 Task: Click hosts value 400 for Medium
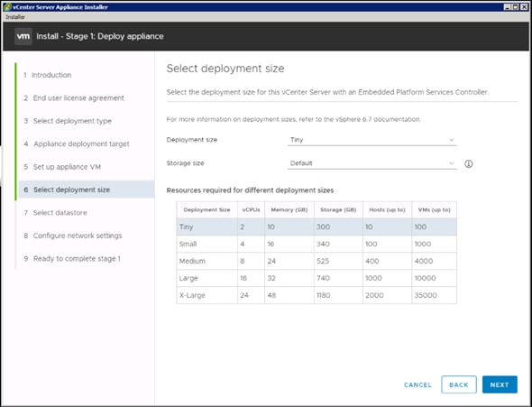(x=372, y=261)
